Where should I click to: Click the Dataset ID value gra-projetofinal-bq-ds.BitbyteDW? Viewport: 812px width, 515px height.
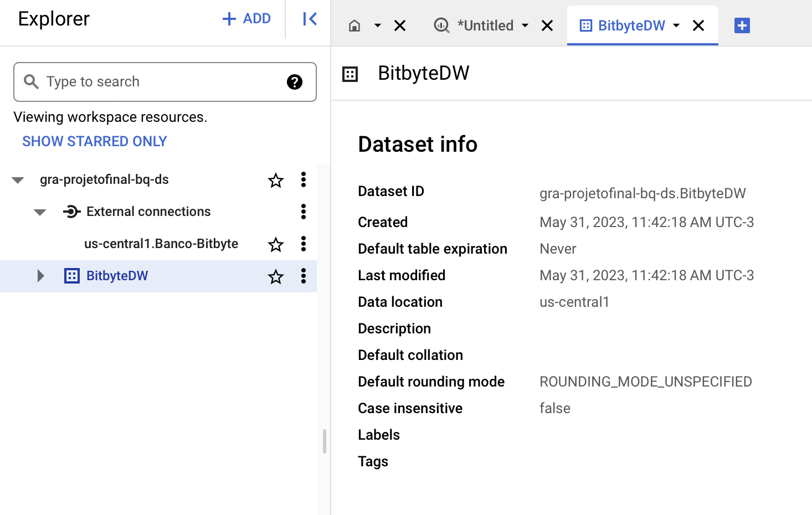(x=643, y=193)
